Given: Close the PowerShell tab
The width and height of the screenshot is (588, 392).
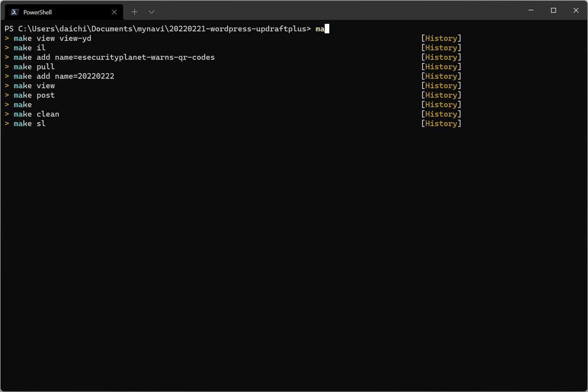Looking at the screenshot, I should [x=114, y=12].
